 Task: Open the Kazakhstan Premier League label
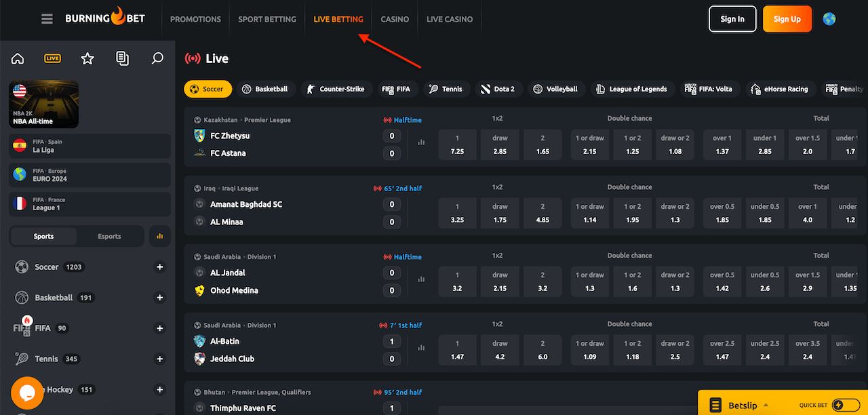pos(247,120)
